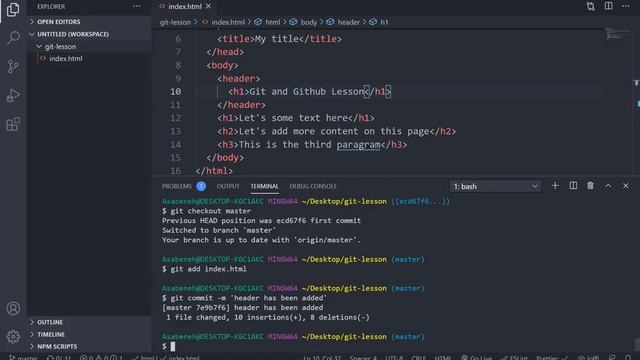
Task: Click h1 in the breadcrumb
Action: [384, 22]
